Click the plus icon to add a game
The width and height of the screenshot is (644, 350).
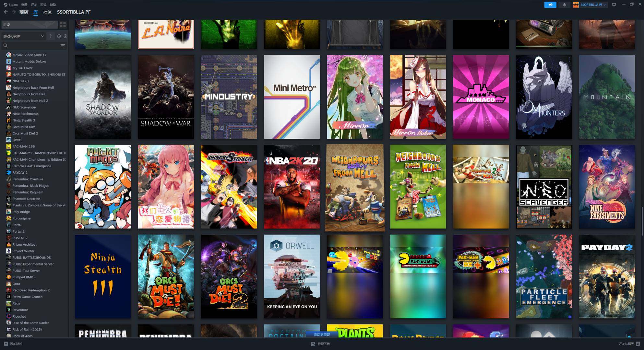(6, 344)
